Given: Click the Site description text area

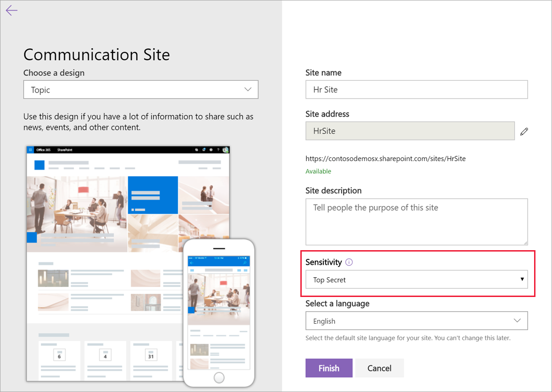Looking at the screenshot, I should pos(417,222).
